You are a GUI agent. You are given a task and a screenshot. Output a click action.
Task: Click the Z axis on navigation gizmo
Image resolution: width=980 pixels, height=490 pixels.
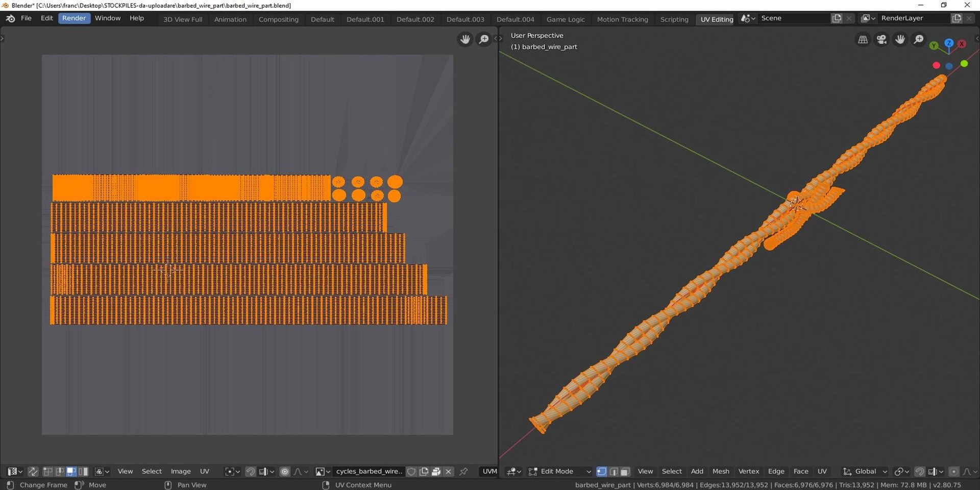(949, 43)
